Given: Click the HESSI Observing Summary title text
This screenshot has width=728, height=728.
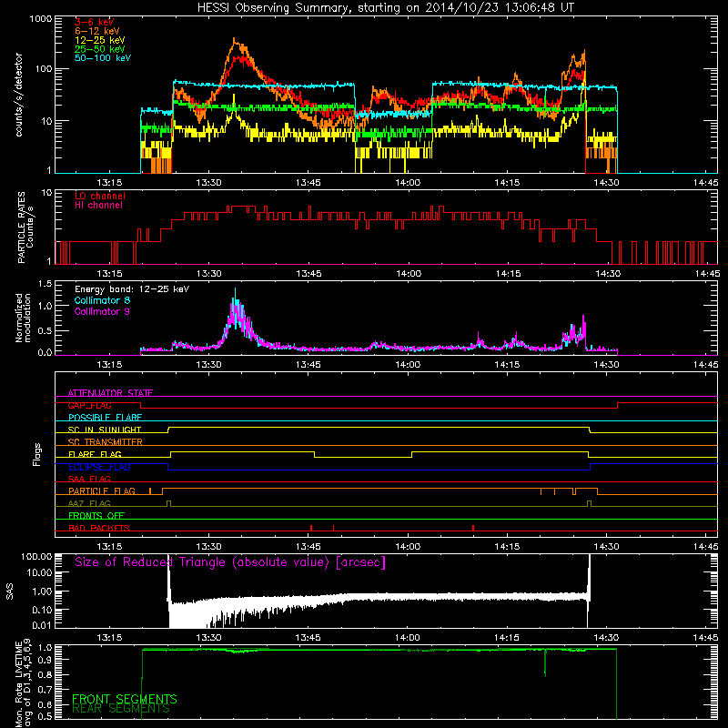Looking at the screenshot, I should coord(386,8).
